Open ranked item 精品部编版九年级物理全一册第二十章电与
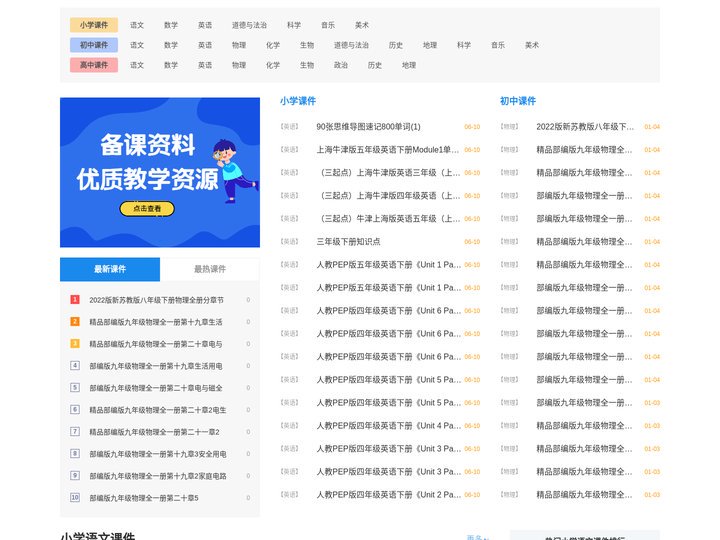 156,344
